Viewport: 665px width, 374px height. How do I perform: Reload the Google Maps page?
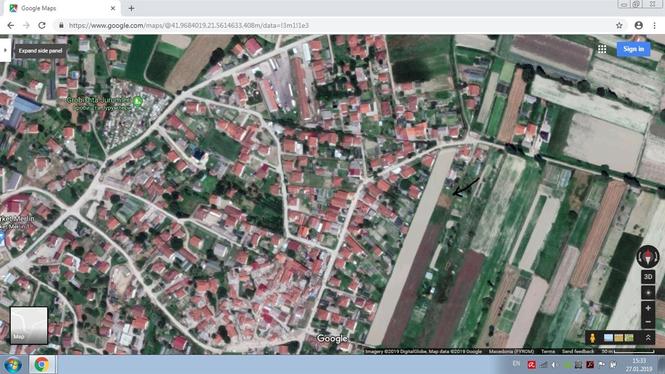[42, 25]
